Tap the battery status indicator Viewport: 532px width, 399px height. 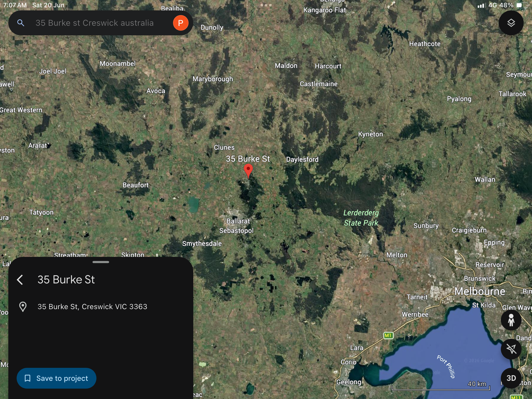coord(522,5)
